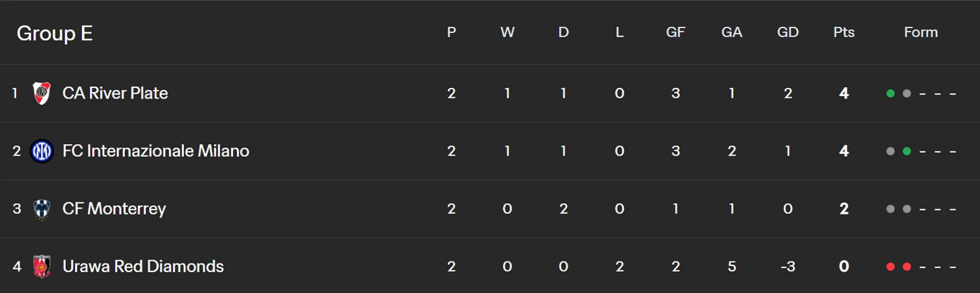Open the Urawa Red Diamonds team link
This screenshot has width=980, height=293.
pyautogui.click(x=143, y=266)
